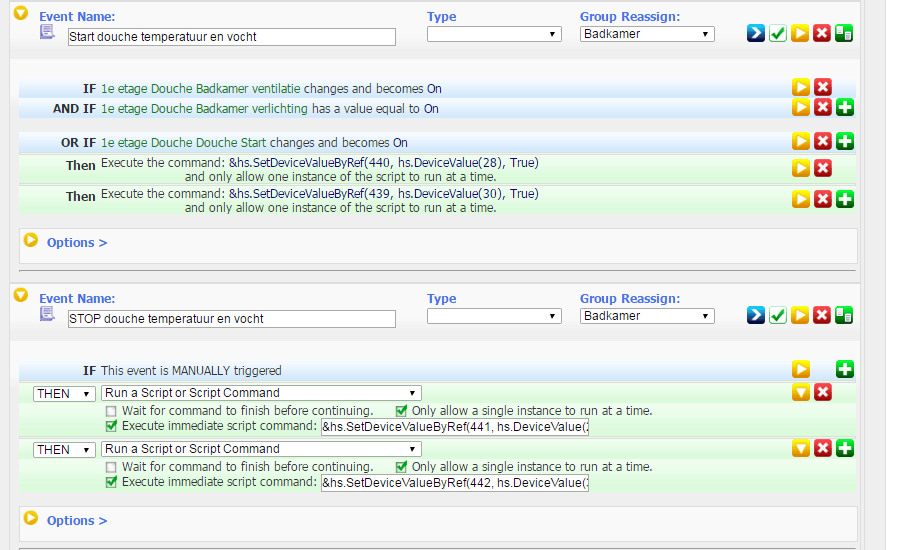908x550 pixels.
Task: Open Options link under STOP douche event
Action: pyautogui.click(x=77, y=520)
